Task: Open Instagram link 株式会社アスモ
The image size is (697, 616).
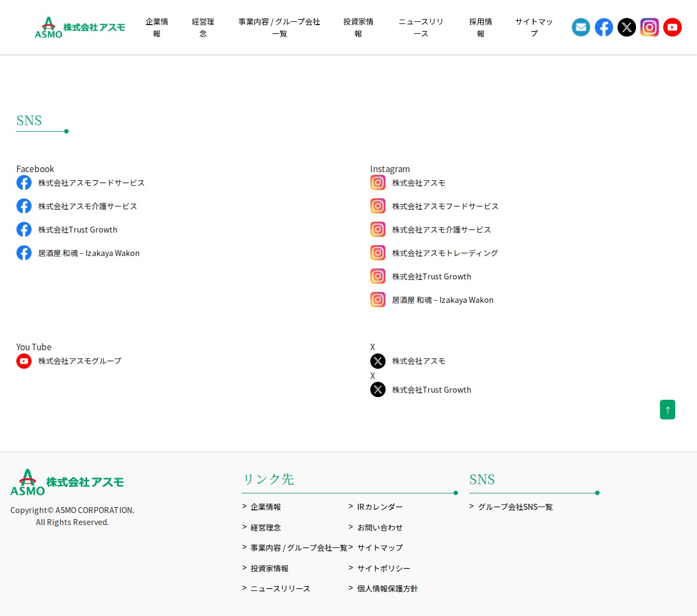Action: 419,183
